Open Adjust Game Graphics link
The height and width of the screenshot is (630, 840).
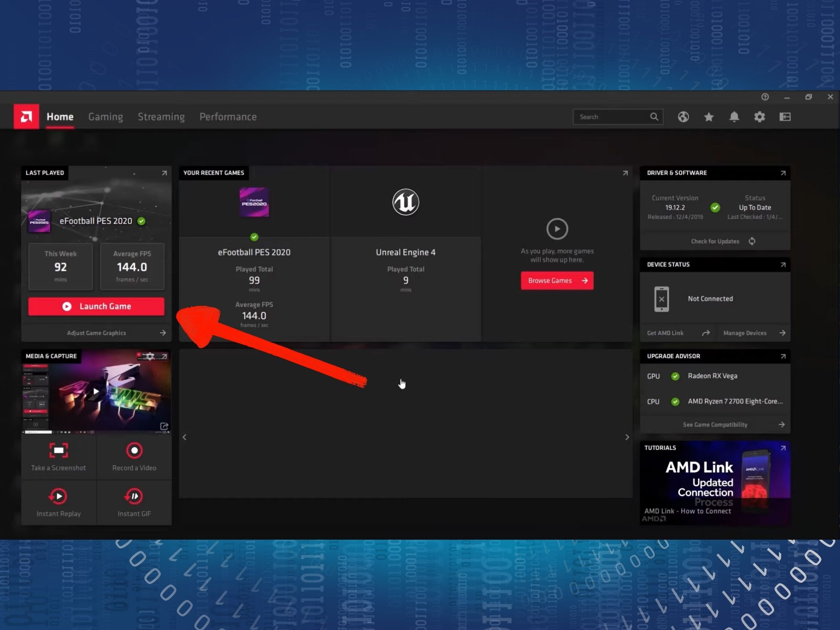click(x=96, y=333)
